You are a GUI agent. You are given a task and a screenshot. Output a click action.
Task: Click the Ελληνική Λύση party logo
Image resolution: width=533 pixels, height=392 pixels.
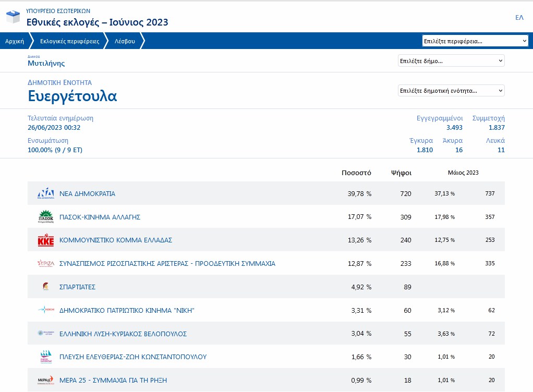pyautogui.click(x=46, y=334)
